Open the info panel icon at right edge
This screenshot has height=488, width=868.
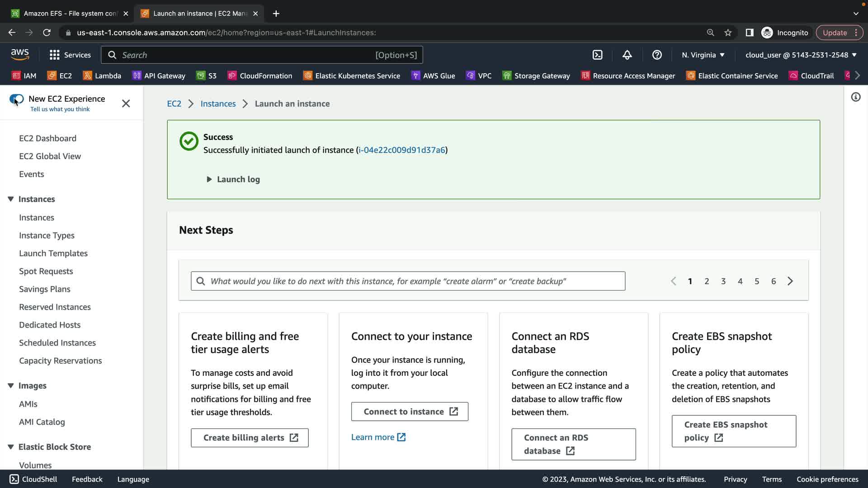(x=855, y=97)
